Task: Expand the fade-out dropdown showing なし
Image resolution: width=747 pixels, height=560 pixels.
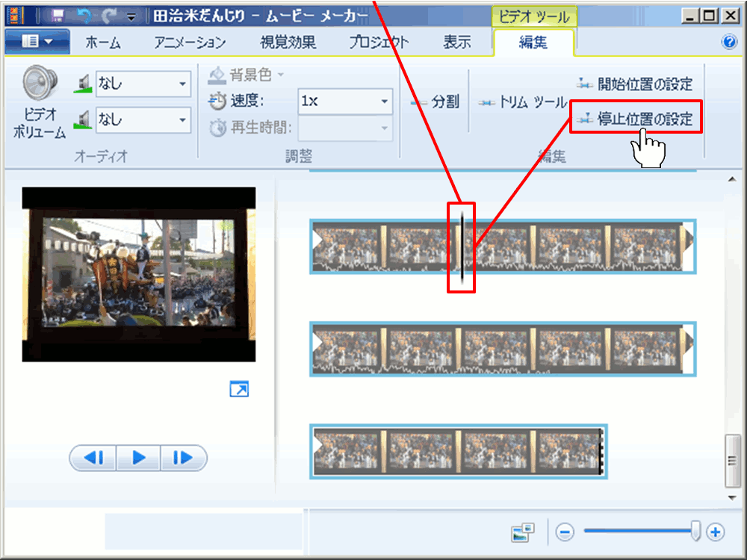Action: [182, 119]
